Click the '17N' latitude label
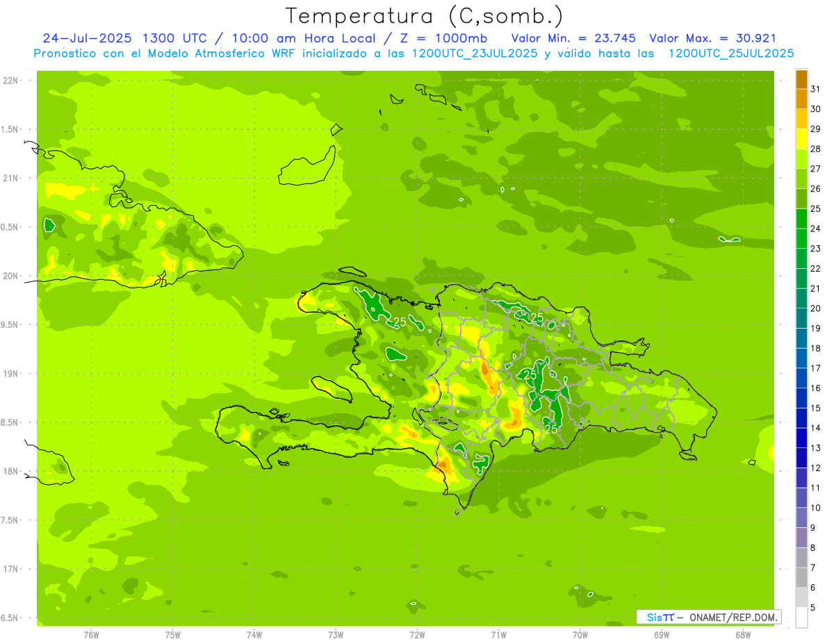Viewport: 834px width, 644px height. (10, 570)
